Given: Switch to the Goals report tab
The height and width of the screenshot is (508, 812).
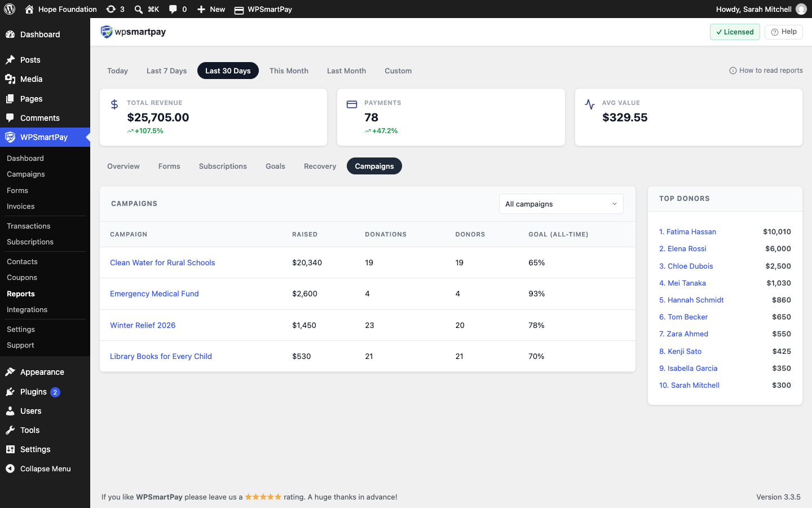Looking at the screenshot, I should tap(275, 166).
